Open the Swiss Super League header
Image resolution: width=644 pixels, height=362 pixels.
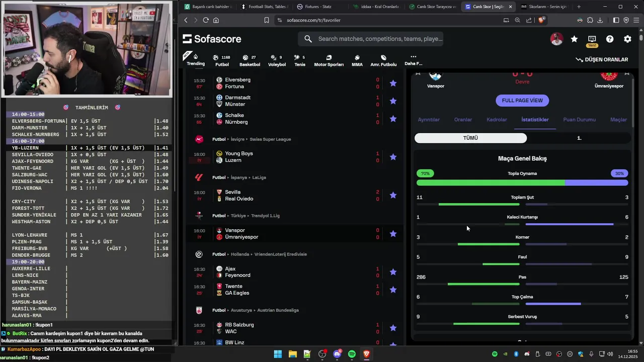(x=270, y=139)
